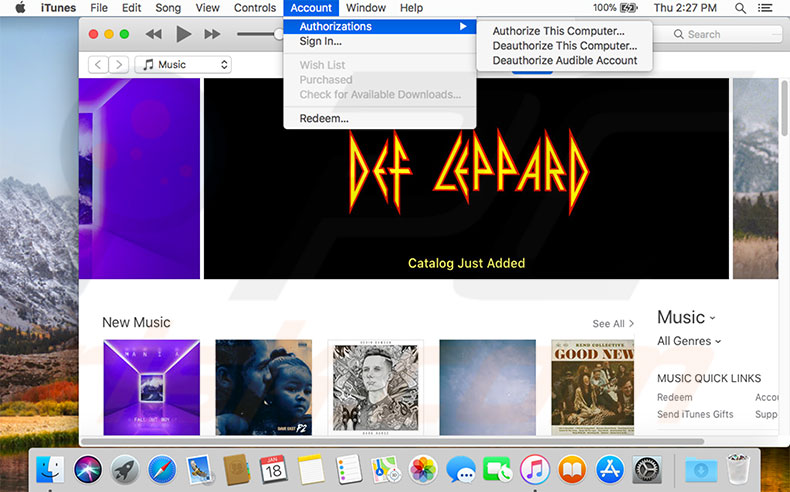Open the All Genres dropdown
790x492 pixels.
[x=689, y=341]
